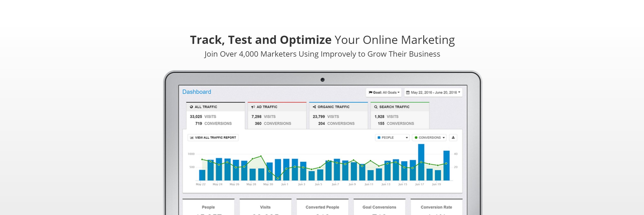Screen dimensions: 644x215
Task: Click the Visits stat card
Action: click(265, 207)
